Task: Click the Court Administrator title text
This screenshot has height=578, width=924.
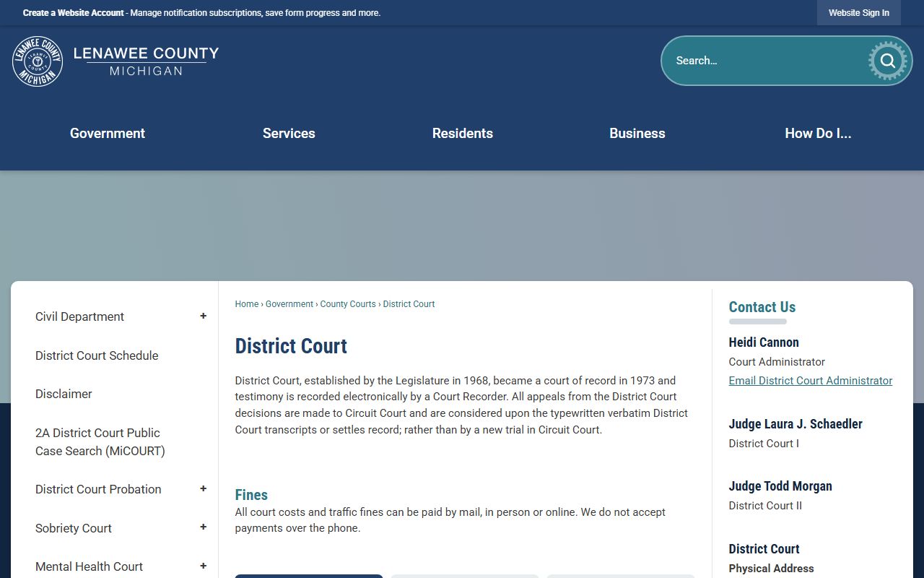Action: coord(777,362)
